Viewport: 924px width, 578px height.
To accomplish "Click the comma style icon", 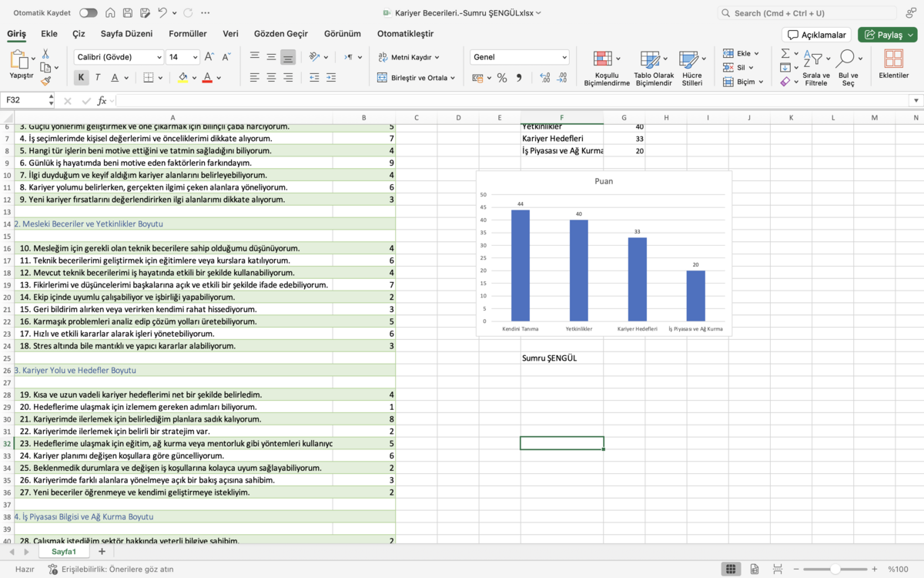I will pyautogui.click(x=519, y=78).
